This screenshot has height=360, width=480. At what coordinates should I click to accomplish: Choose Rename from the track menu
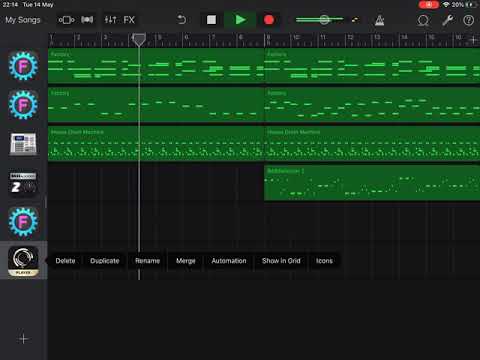(x=147, y=261)
